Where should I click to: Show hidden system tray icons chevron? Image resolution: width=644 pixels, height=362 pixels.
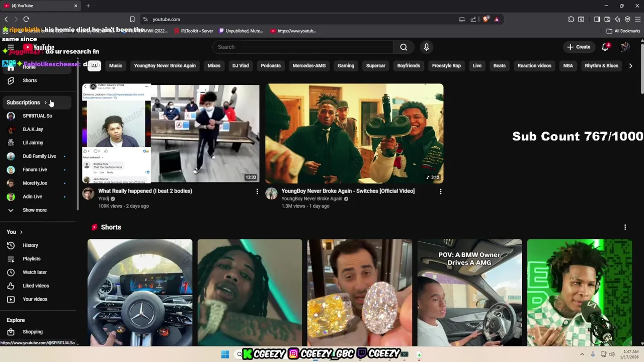click(582, 354)
